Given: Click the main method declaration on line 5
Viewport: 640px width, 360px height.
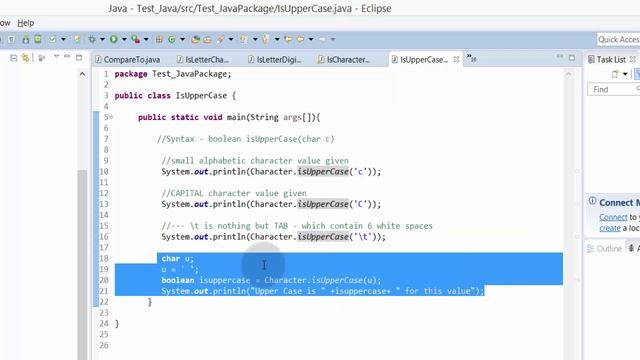Looking at the screenshot, I should [229, 117].
